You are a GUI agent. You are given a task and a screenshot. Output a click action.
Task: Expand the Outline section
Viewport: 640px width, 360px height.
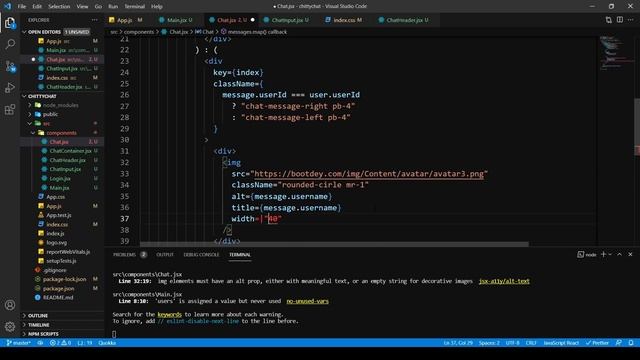click(x=38, y=316)
